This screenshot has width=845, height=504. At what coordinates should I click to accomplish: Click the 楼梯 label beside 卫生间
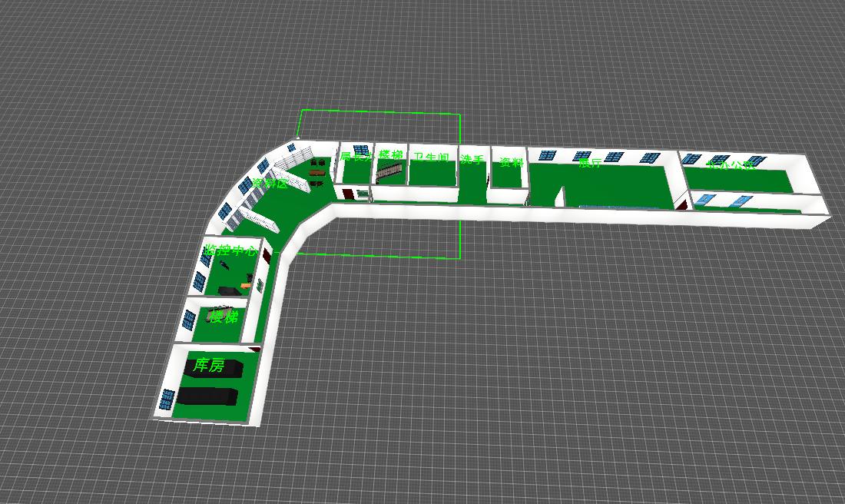[x=391, y=155]
